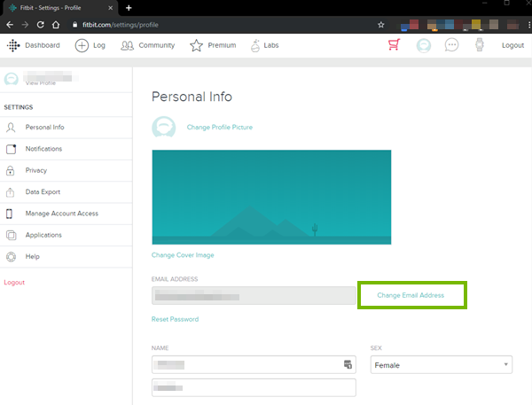Open browser home page icon
The image size is (532, 405).
56,25
